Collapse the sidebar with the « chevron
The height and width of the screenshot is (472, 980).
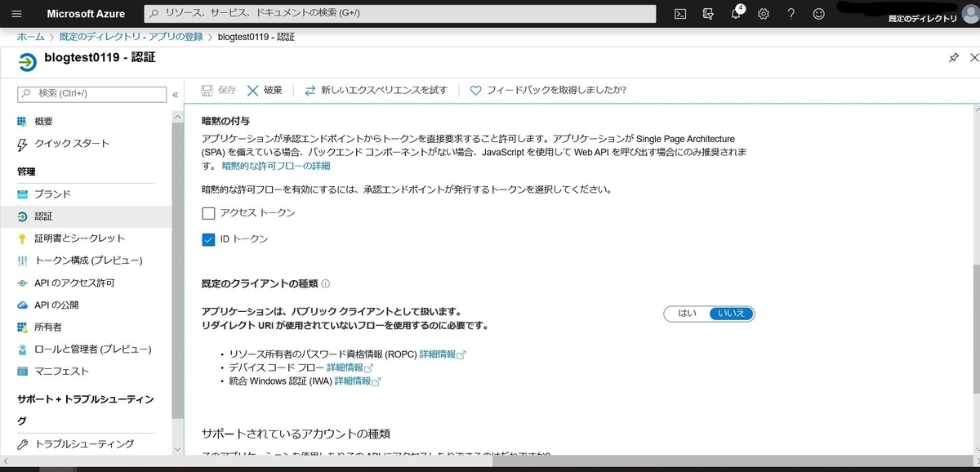(x=175, y=94)
